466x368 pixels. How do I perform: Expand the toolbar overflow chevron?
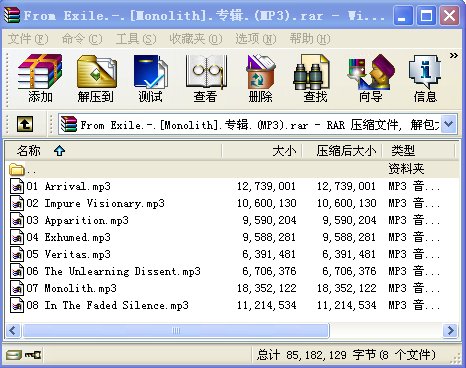tap(453, 55)
